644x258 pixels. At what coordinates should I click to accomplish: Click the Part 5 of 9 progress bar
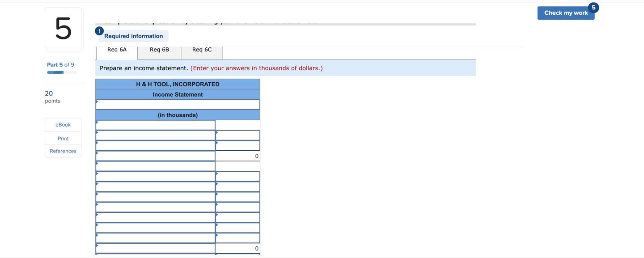pos(62,72)
